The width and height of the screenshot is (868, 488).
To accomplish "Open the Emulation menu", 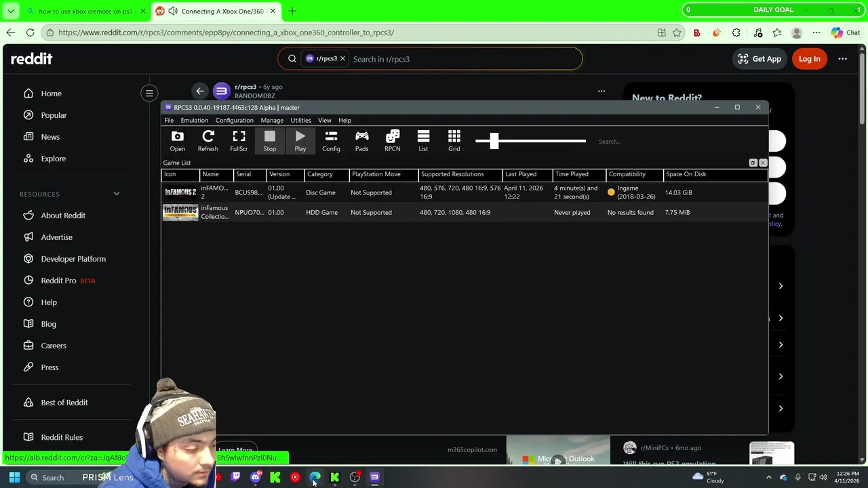I will [194, 120].
